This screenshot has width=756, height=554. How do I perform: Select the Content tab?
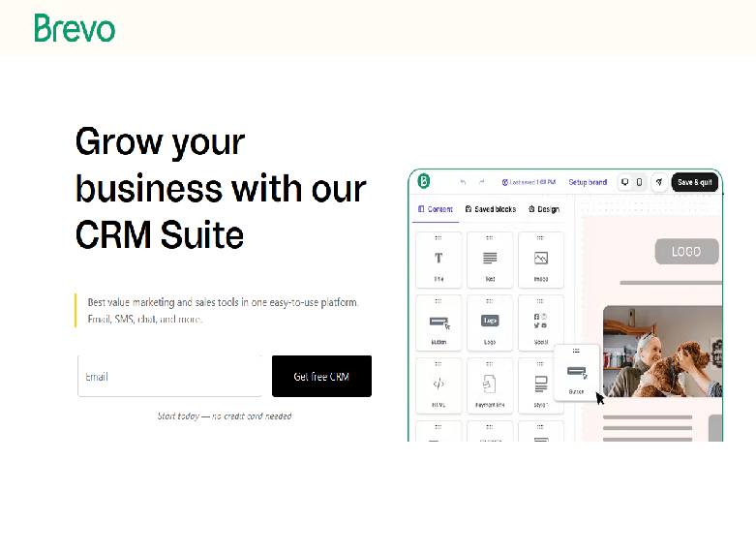[436, 209]
